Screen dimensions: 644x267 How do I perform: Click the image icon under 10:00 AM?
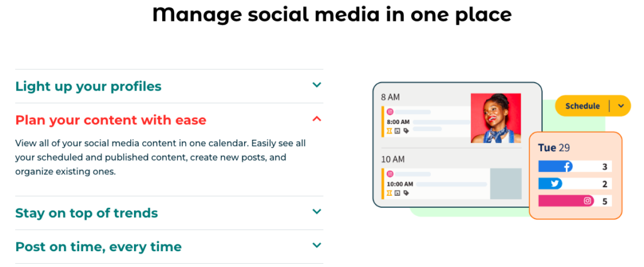[398, 193]
